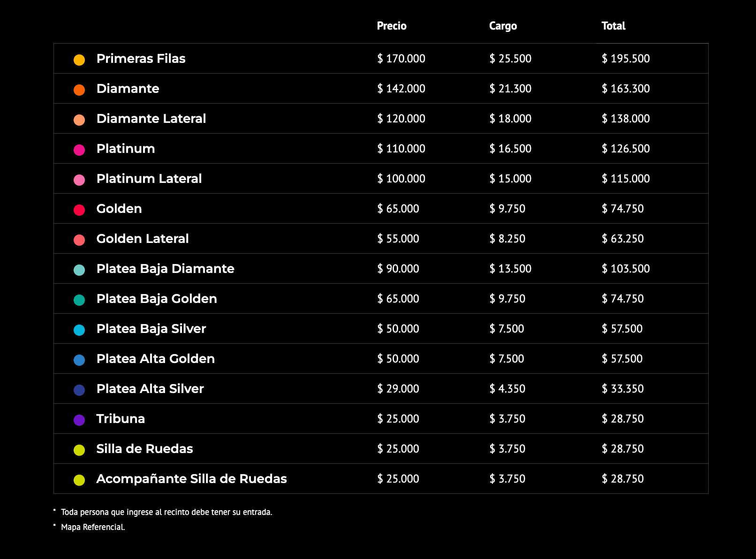Click the pink Platinum Lateral color dot
This screenshot has width=756, height=559.
pos(79,180)
